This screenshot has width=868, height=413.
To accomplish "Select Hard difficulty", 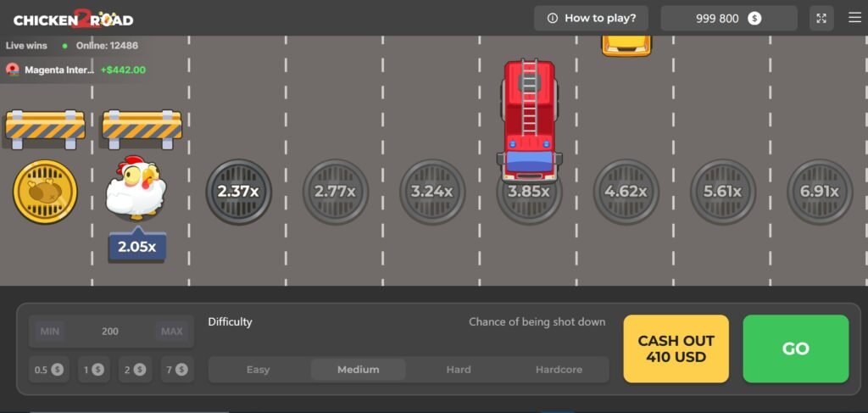I will pos(459,370).
